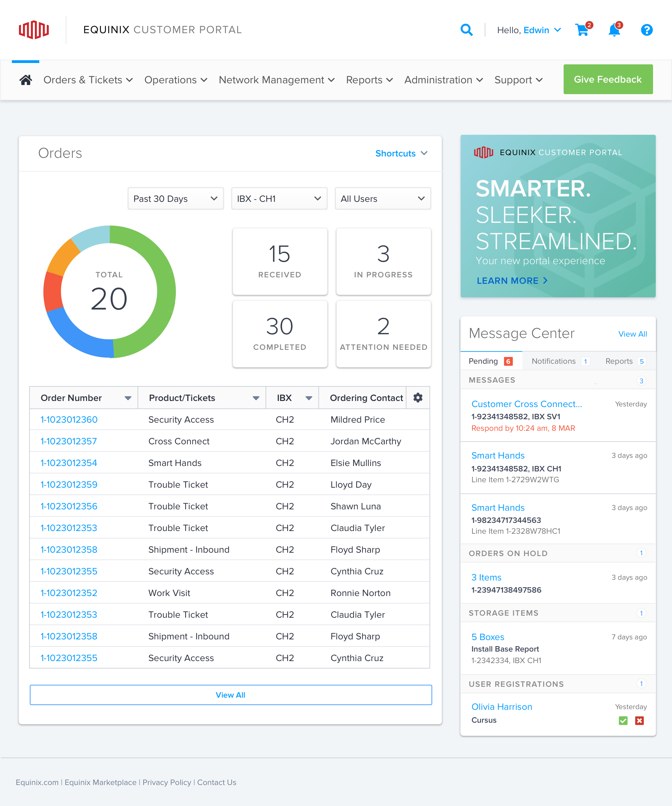
Task: Expand the Hello, Edwin user menu
Action: tap(529, 30)
